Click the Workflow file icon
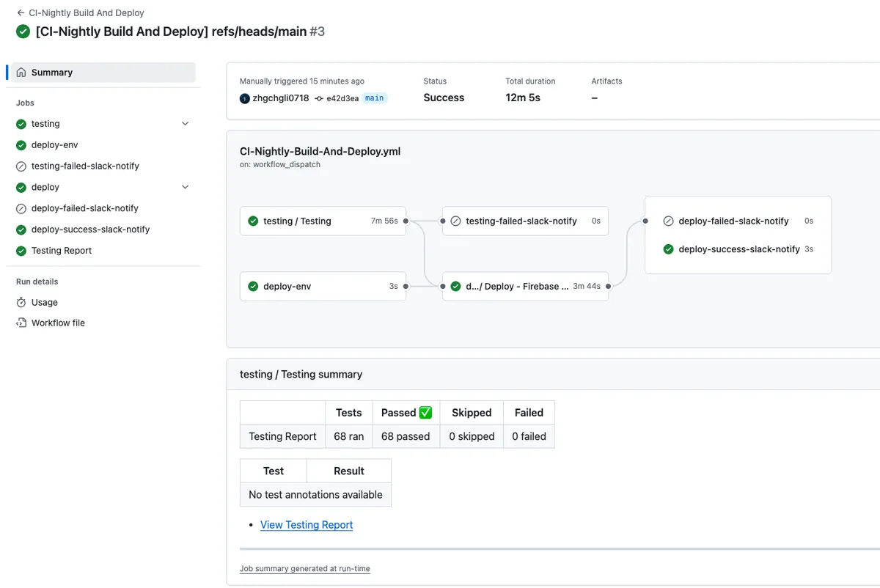880x588 pixels. click(x=21, y=323)
